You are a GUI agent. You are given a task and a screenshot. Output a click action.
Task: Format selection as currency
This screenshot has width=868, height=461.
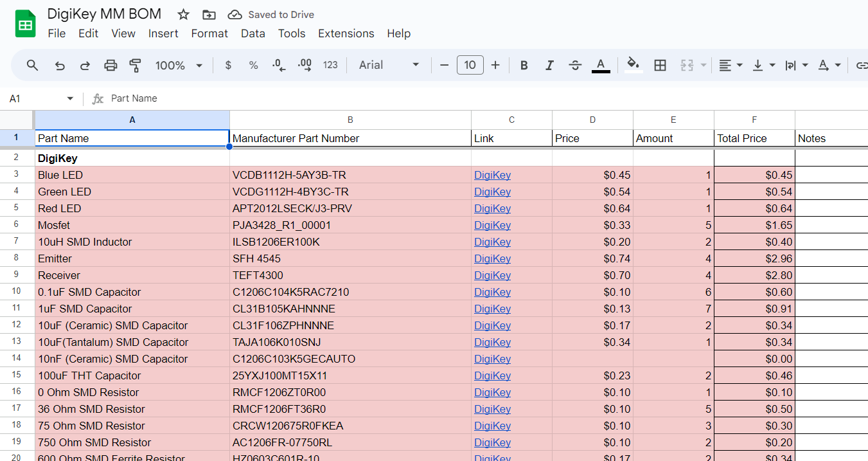click(x=228, y=65)
